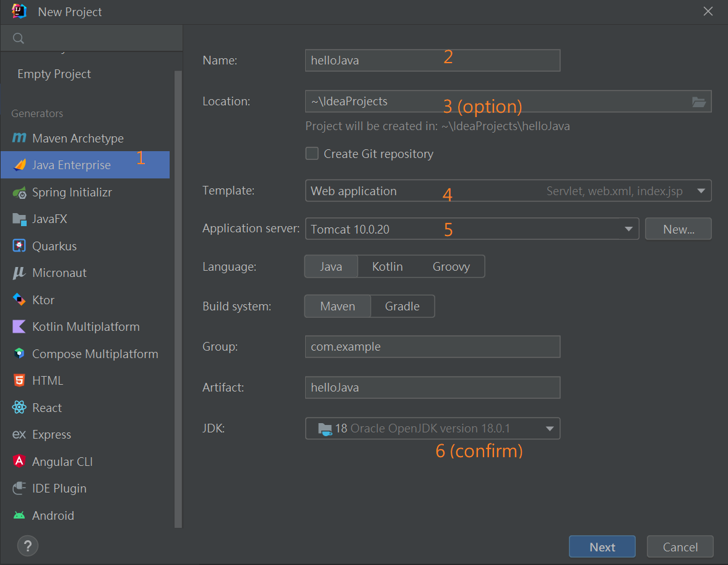The height and width of the screenshot is (565, 728).
Task: Click the Spring Initializr leaf icon
Action: coord(19,192)
